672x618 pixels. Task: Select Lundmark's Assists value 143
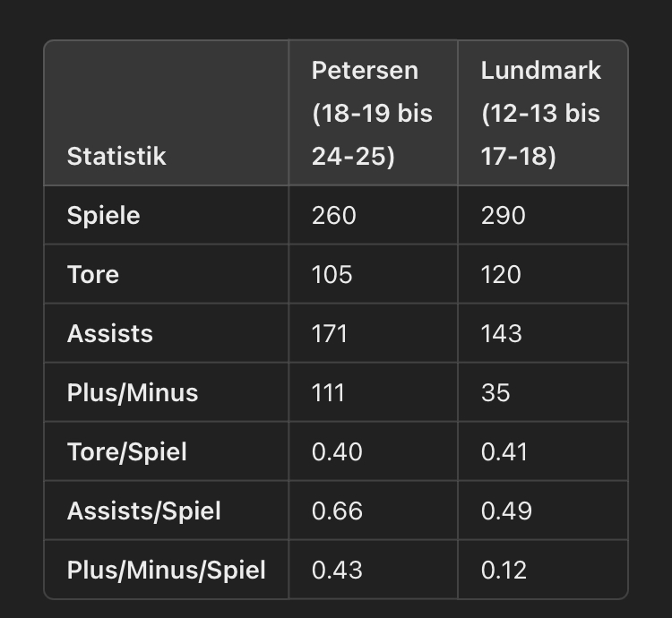(501, 334)
